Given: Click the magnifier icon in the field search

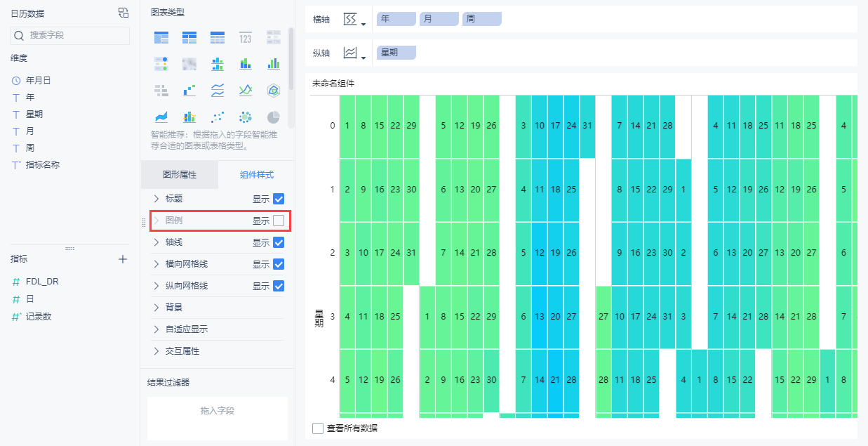Looking at the screenshot, I should click(20, 34).
